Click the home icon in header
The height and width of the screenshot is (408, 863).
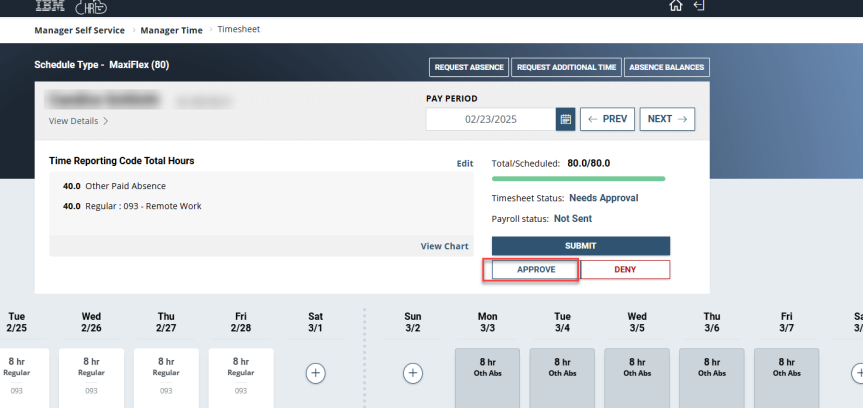(x=675, y=6)
